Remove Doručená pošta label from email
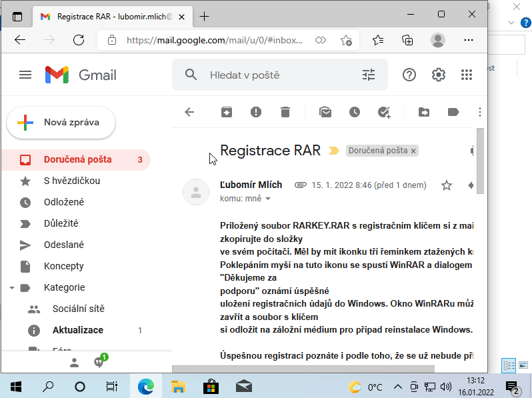This screenshot has width=532, height=398. [413, 151]
